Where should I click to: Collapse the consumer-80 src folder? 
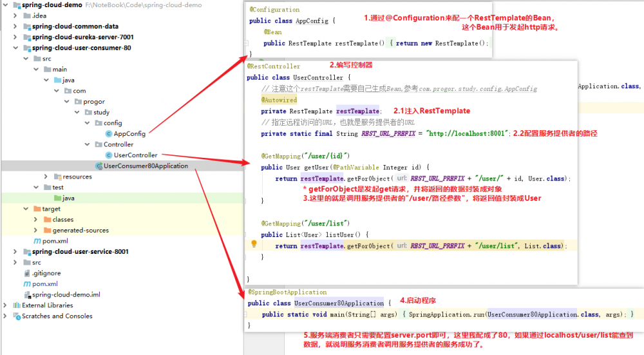tap(26, 59)
